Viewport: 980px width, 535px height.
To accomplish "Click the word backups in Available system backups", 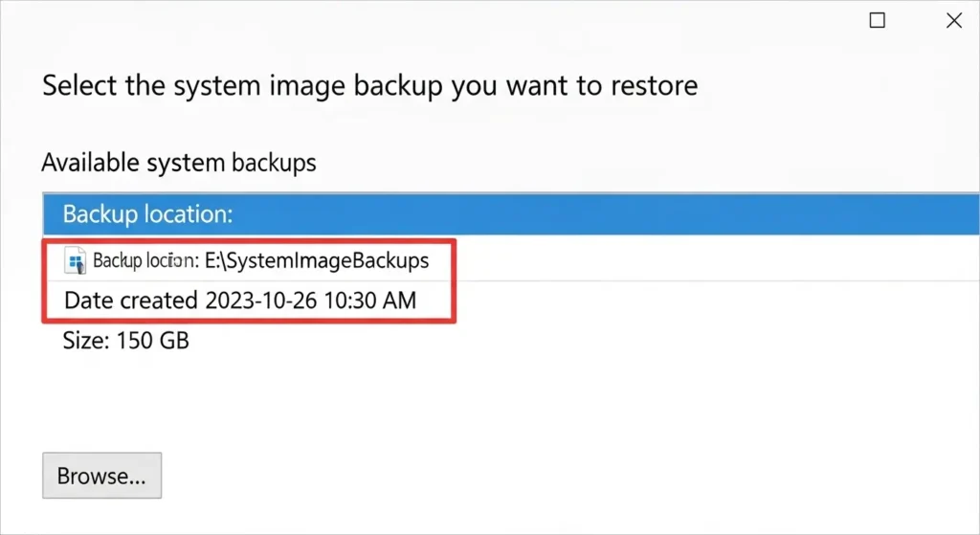I will pos(274,163).
